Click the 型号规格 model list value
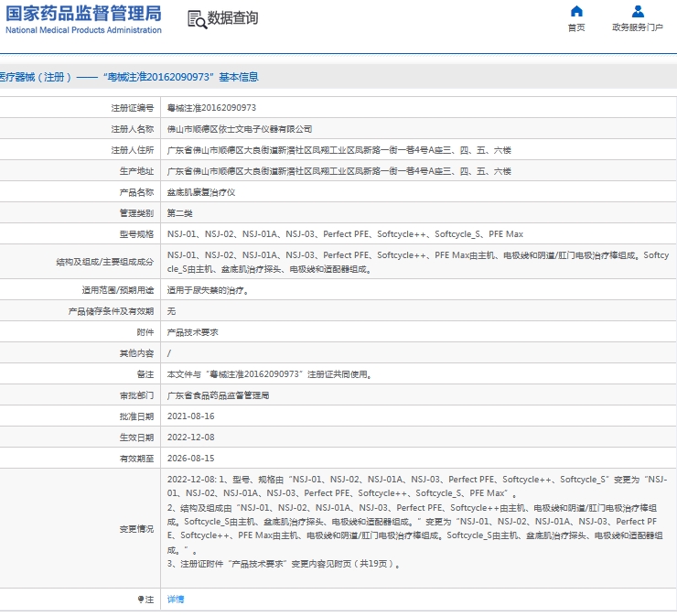 coord(345,234)
